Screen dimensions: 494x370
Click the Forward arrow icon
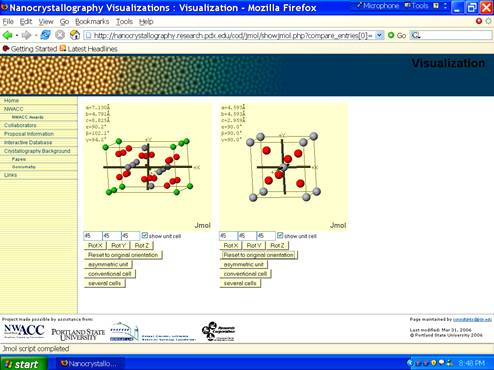[26, 35]
